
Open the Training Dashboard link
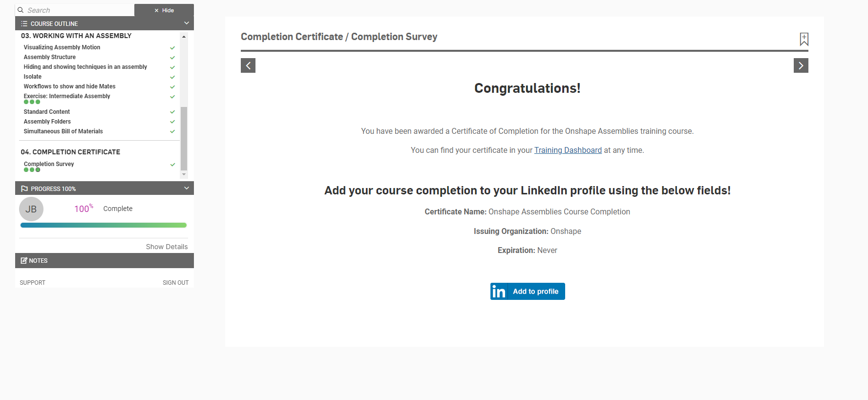pyautogui.click(x=568, y=150)
